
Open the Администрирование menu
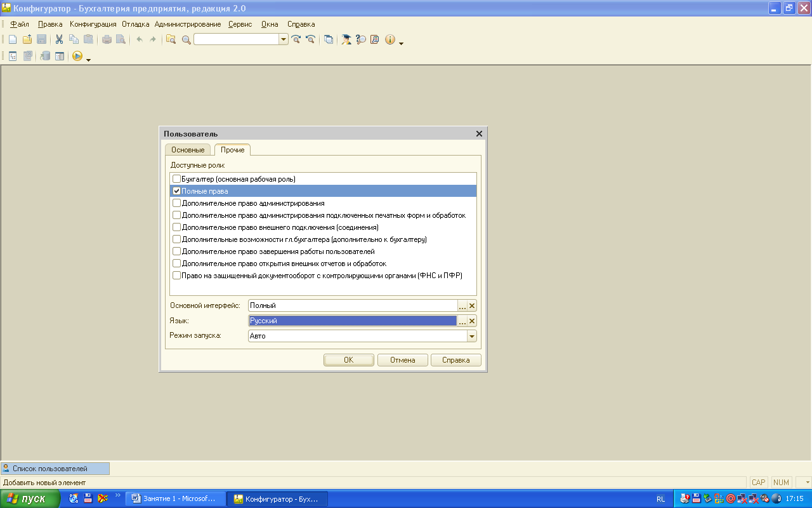(x=188, y=24)
